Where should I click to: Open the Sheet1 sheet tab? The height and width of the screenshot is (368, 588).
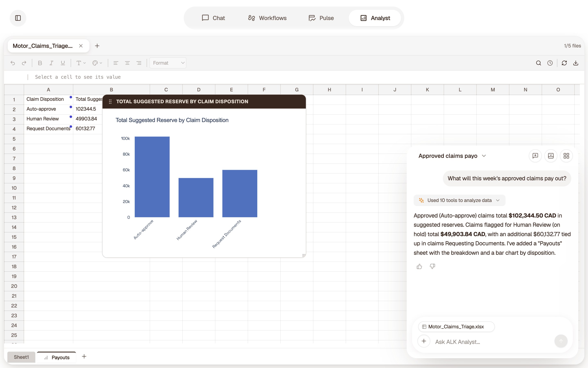(21, 357)
